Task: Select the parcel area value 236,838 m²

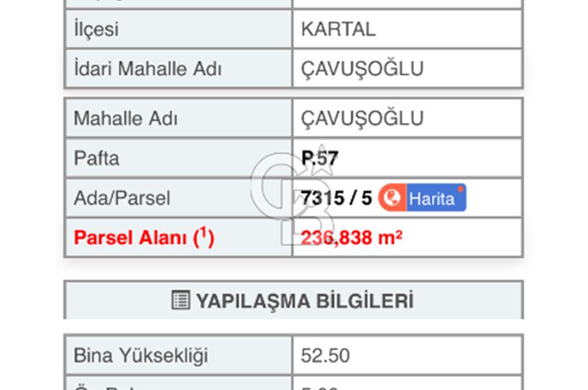Action: (351, 237)
